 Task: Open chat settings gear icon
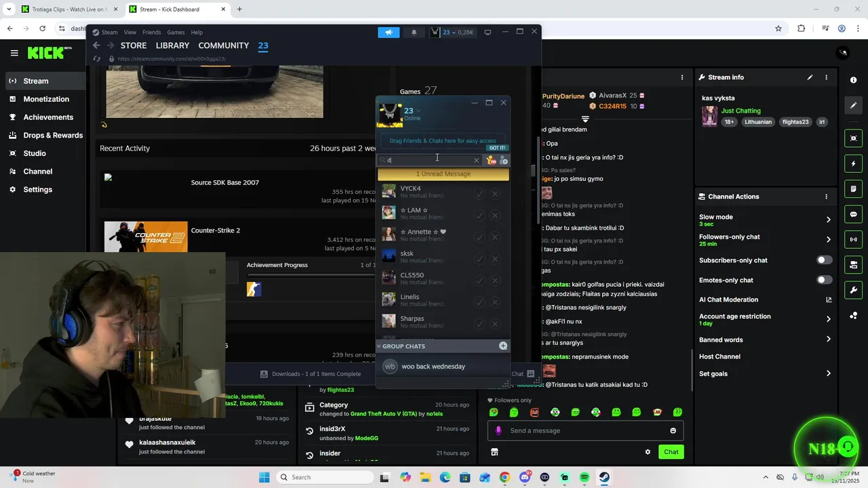(x=648, y=452)
